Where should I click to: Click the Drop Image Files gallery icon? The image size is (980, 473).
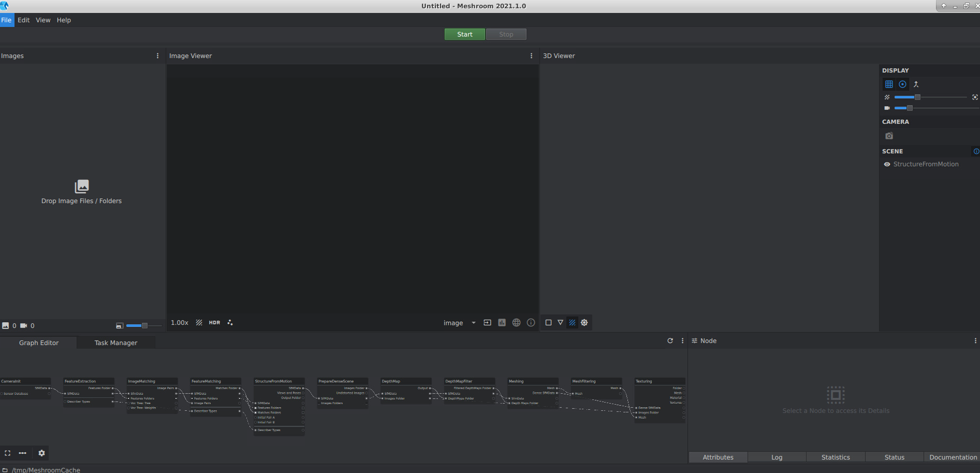coord(82,186)
